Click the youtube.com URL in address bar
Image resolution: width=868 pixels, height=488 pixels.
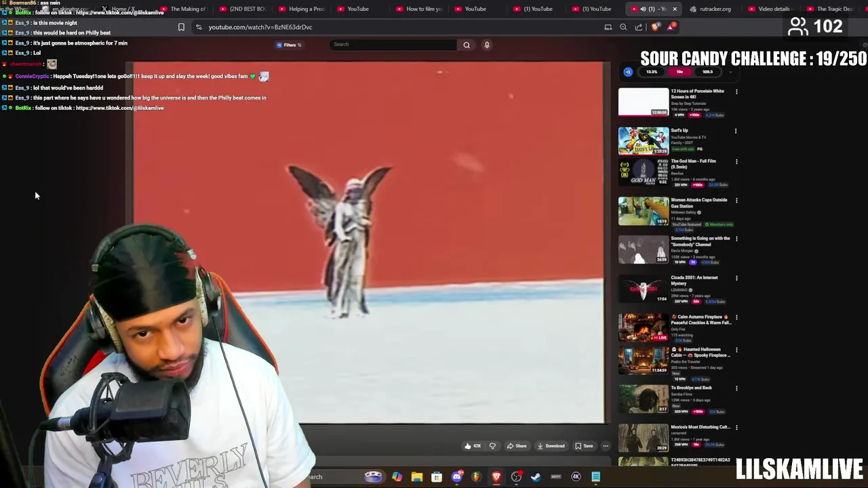260,27
